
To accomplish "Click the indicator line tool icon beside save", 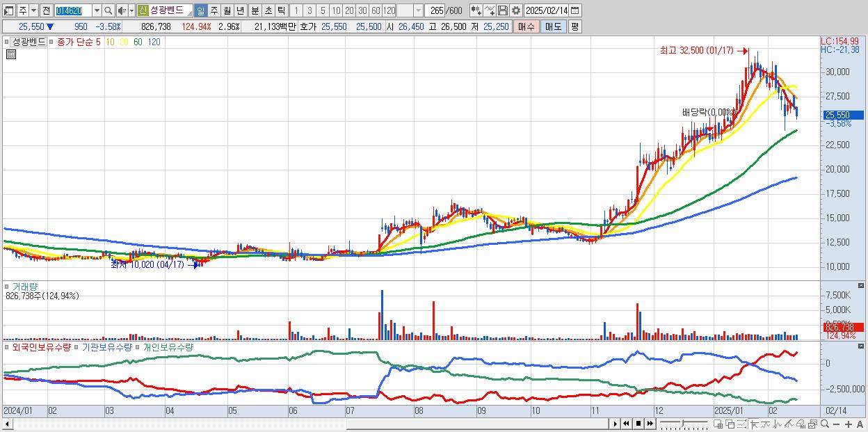I will [x=490, y=10].
